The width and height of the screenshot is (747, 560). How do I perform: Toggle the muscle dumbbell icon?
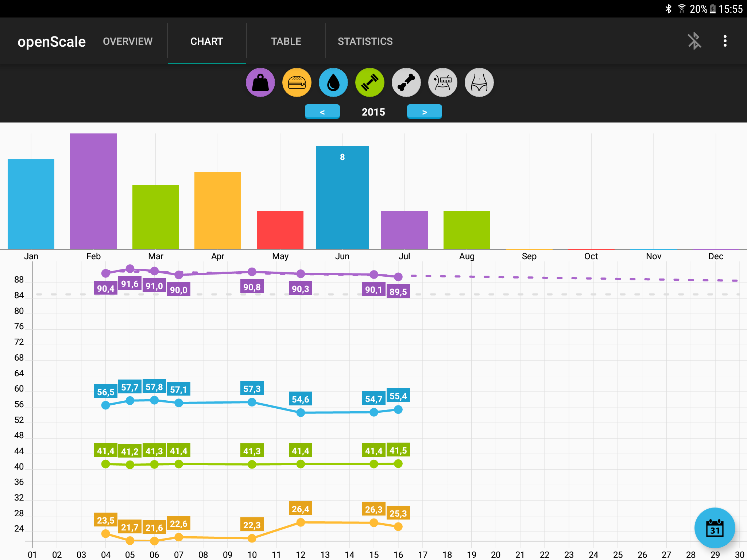click(x=369, y=82)
